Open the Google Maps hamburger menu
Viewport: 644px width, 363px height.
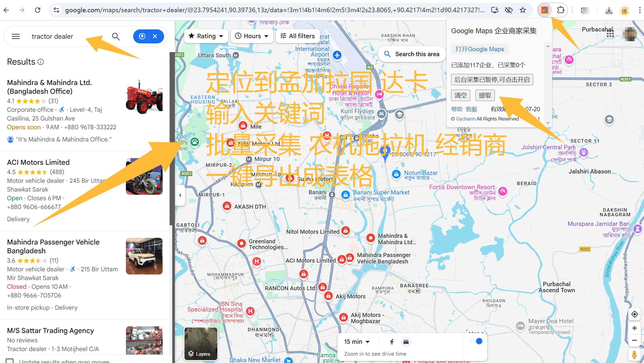pyautogui.click(x=16, y=36)
